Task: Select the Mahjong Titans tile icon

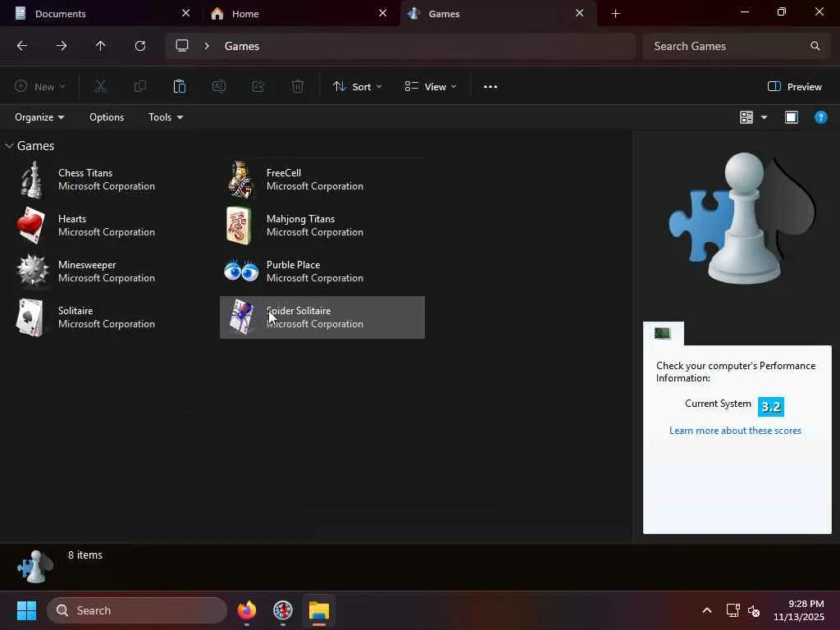Action: pyautogui.click(x=239, y=226)
